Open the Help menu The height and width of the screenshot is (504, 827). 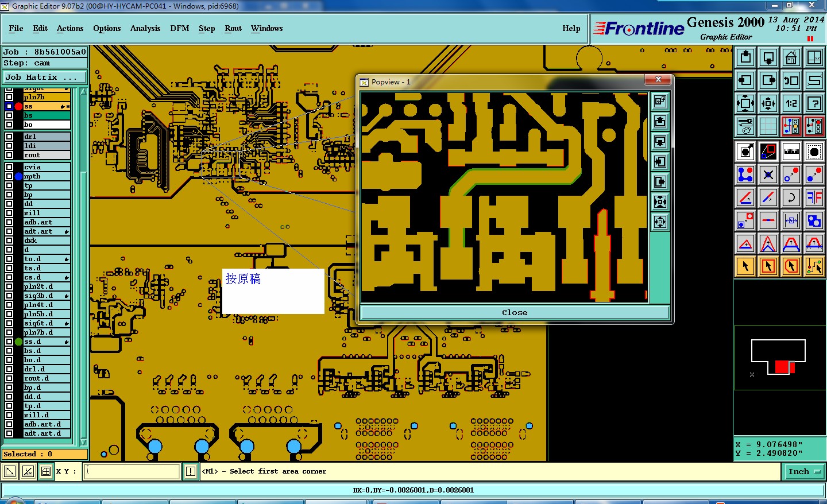[571, 28]
